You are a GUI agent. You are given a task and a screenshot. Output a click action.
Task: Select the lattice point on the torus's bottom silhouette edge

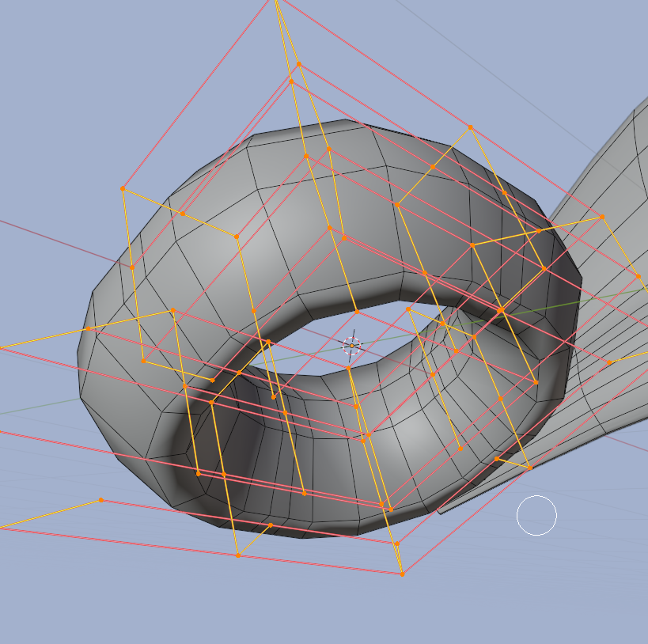point(271,525)
